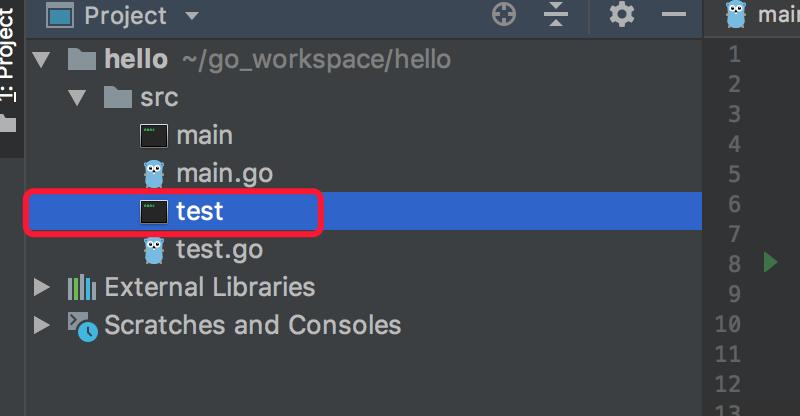Screen dimensions: 800x416
Task: Click the terminal icon of main binary
Action: tap(154, 136)
